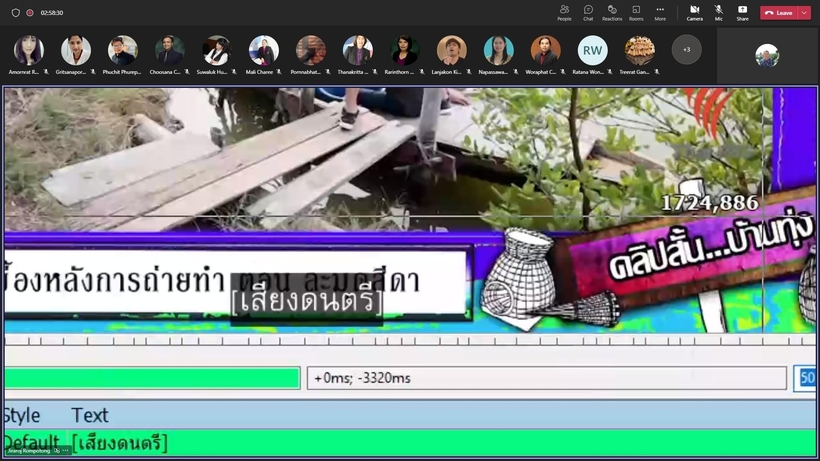
Task: Select Pornnabhat participant avatar
Action: 311,50
